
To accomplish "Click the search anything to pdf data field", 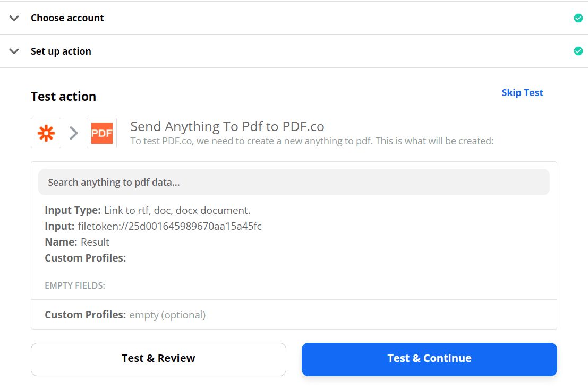I will tap(294, 182).
